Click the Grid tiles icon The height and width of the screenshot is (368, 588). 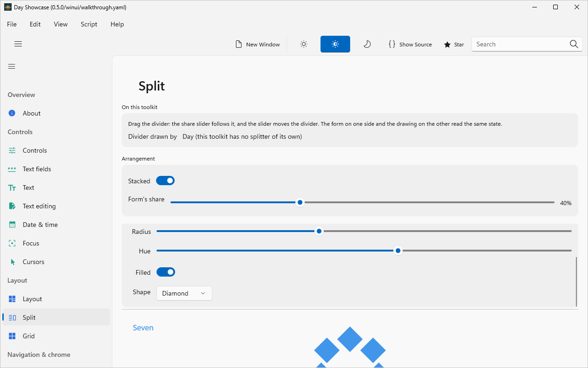(x=12, y=336)
